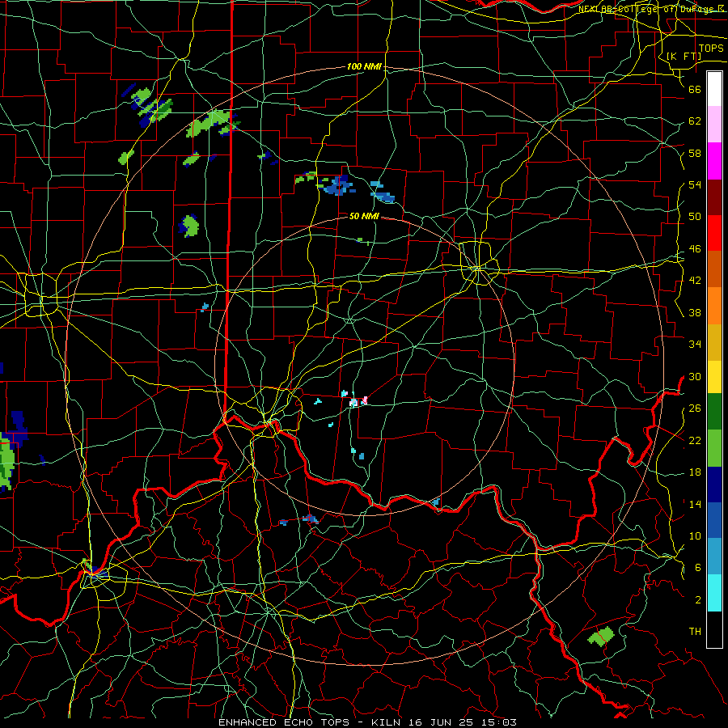
Task: Click the 54 legend value
Action: (x=695, y=184)
